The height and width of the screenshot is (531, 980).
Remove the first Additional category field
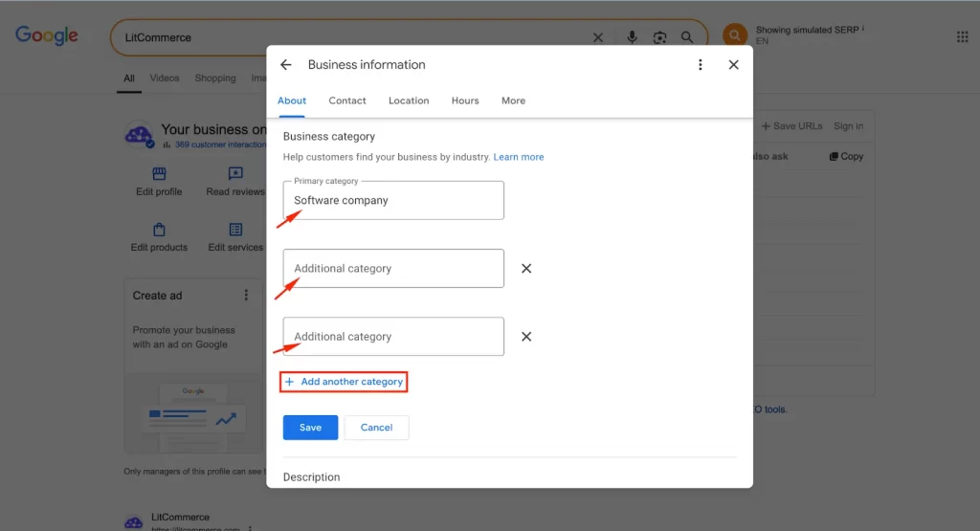pyautogui.click(x=526, y=269)
